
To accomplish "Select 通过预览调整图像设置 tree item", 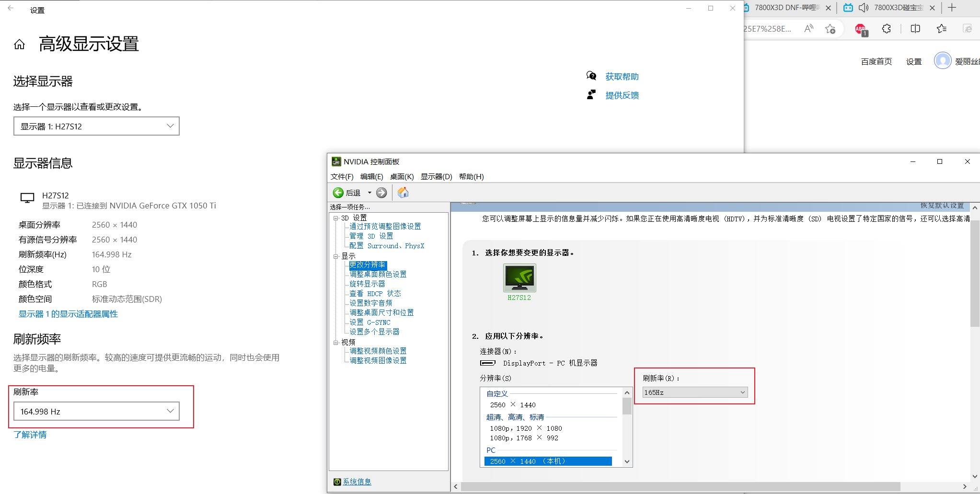I will (x=385, y=226).
